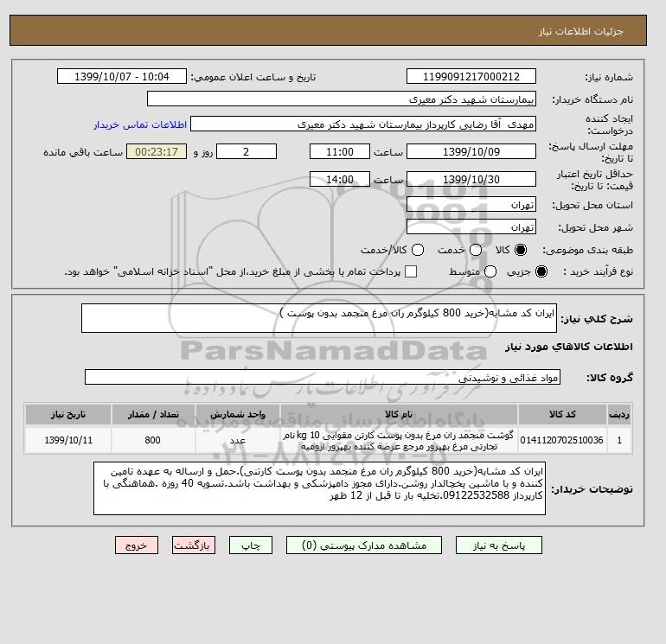This screenshot has height=644, width=666.
Task: Click the تاریخ نیاز column header
Action: [x=68, y=414]
